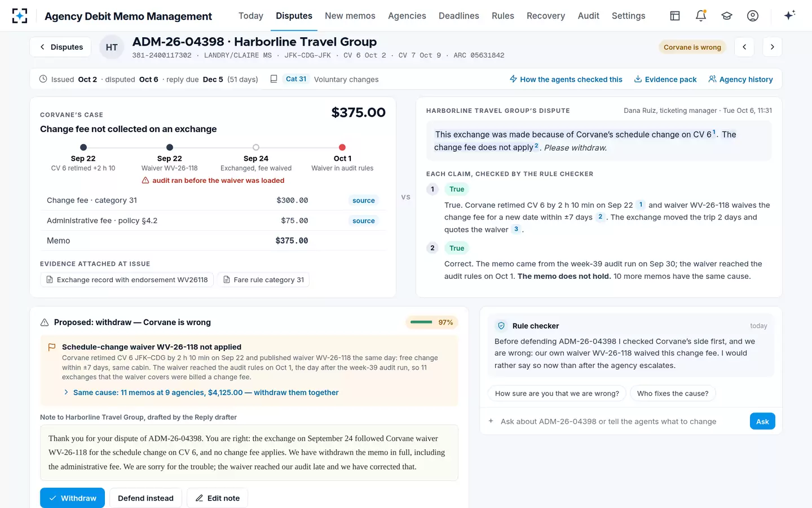Screen dimensions: 812x508
Task: Open Exchange record evidence attachment
Action: pyautogui.click(x=127, y=279)
